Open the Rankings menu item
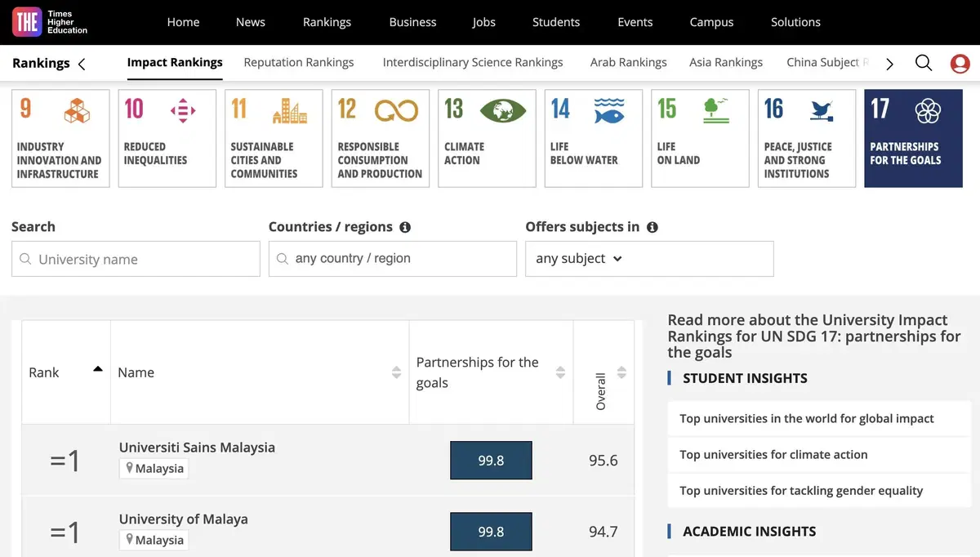Viewport: 980px width, 557px height. click(x=327, y=22)
